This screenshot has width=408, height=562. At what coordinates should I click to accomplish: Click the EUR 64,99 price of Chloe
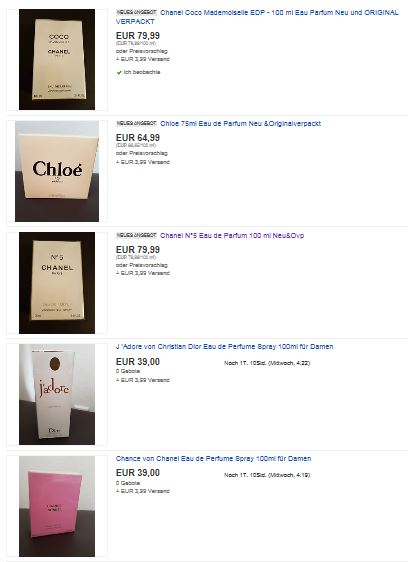tap(138, 138)
